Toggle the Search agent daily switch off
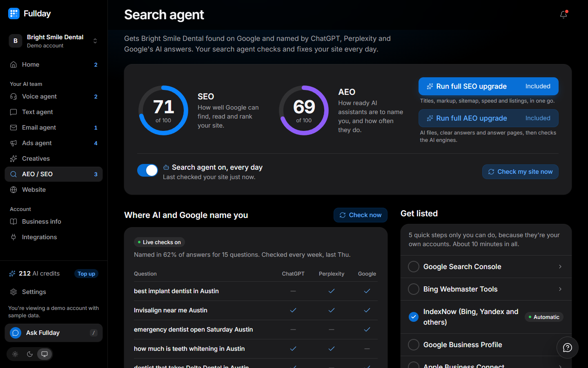Viewport: 588px width, 368px height. click(x=147, y=171)
